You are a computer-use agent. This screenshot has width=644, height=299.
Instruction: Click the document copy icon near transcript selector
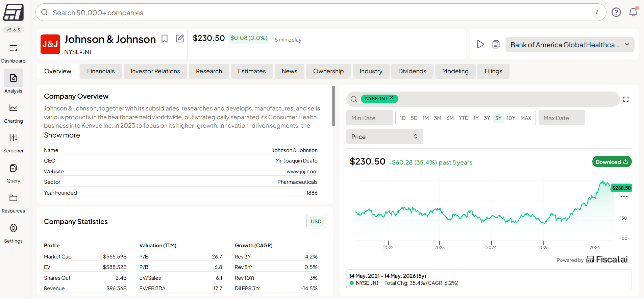coord(496,44)
